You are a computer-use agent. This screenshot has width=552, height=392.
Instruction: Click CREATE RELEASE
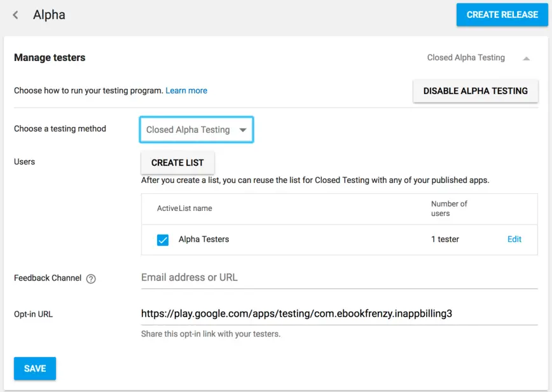(502, 15)
